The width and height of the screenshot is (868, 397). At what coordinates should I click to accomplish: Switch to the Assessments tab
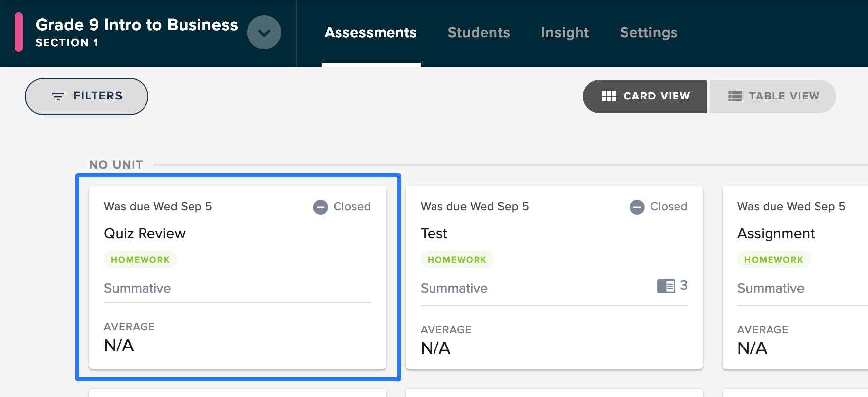pos(371,32)
